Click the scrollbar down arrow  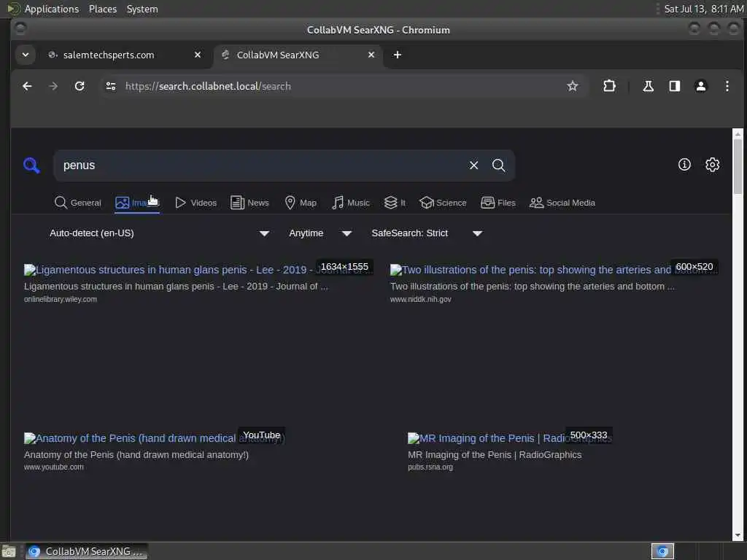[738, 535]
